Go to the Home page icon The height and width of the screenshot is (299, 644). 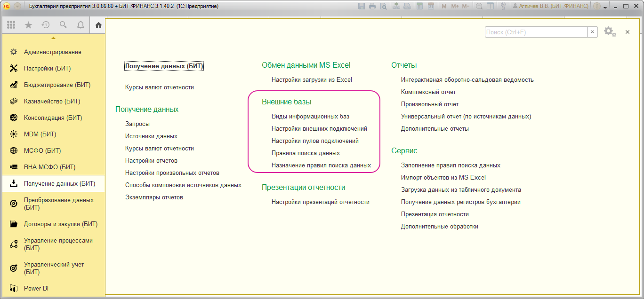pos(98,25)
